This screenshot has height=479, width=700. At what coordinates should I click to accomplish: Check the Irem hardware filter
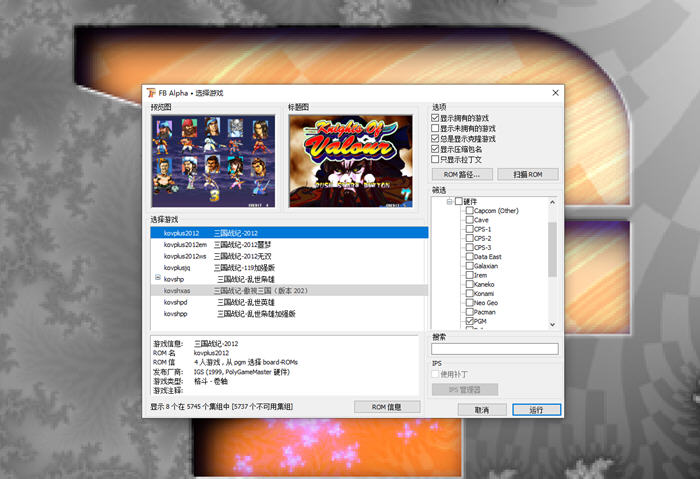pyautogui.click(x=469, y=275)
